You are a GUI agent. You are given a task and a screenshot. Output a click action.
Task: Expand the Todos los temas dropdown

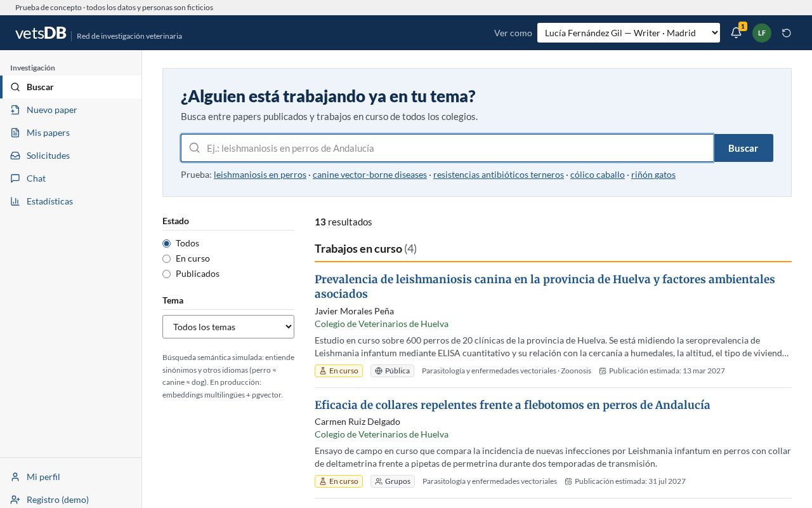pos(228,327)
